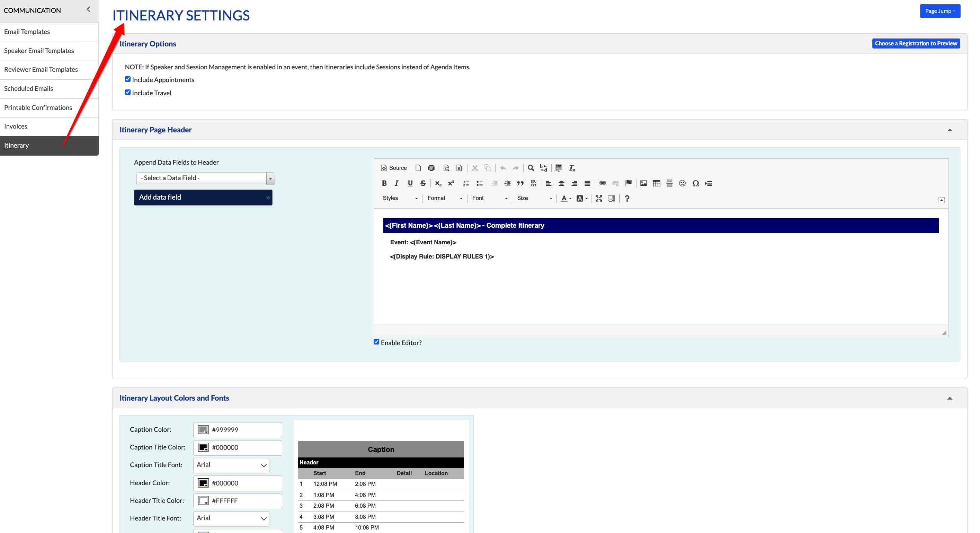Maximize the editor with the expand icon

(x=598, y=198)
